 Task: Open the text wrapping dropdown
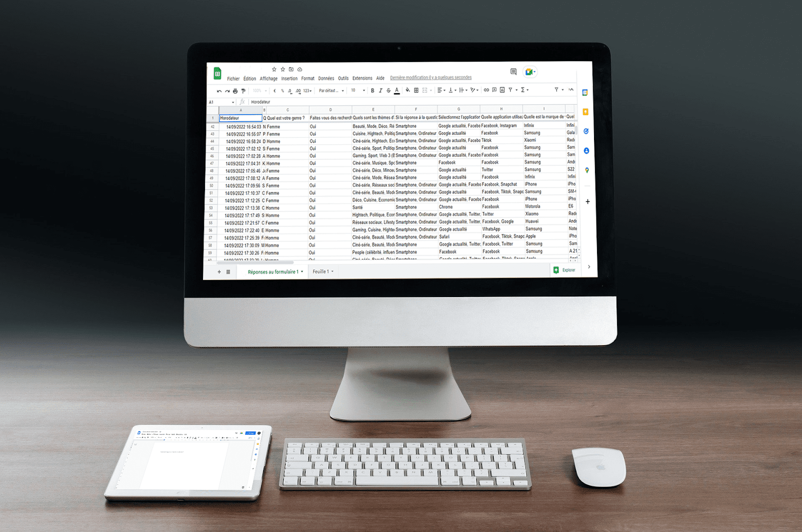coord(463,90)
